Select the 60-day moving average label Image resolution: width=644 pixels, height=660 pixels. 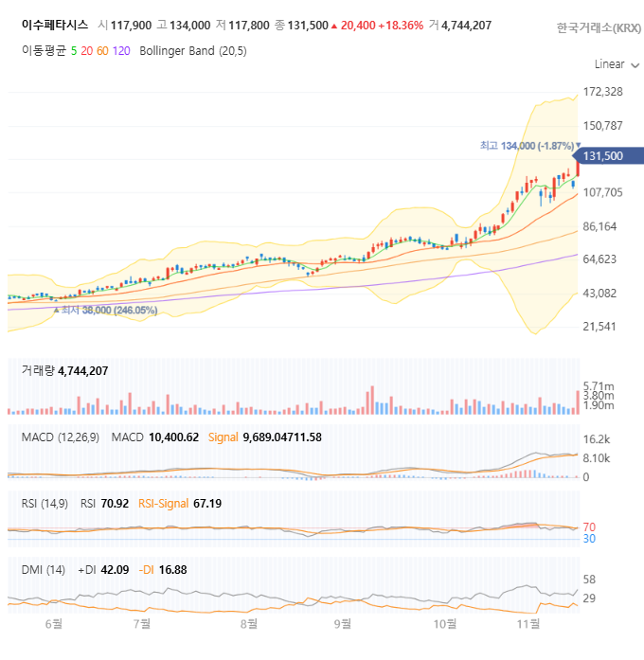102,51
